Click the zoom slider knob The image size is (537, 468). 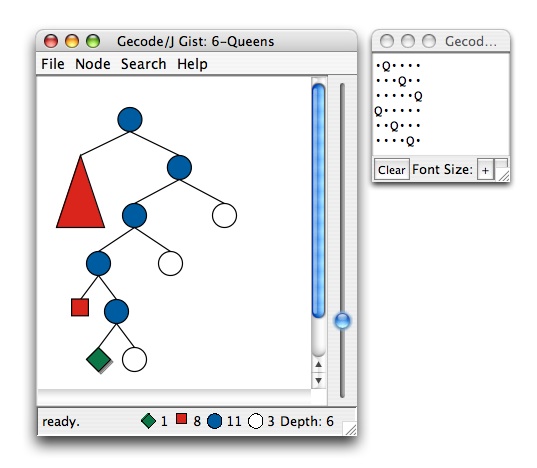click(x=342, y=321)
